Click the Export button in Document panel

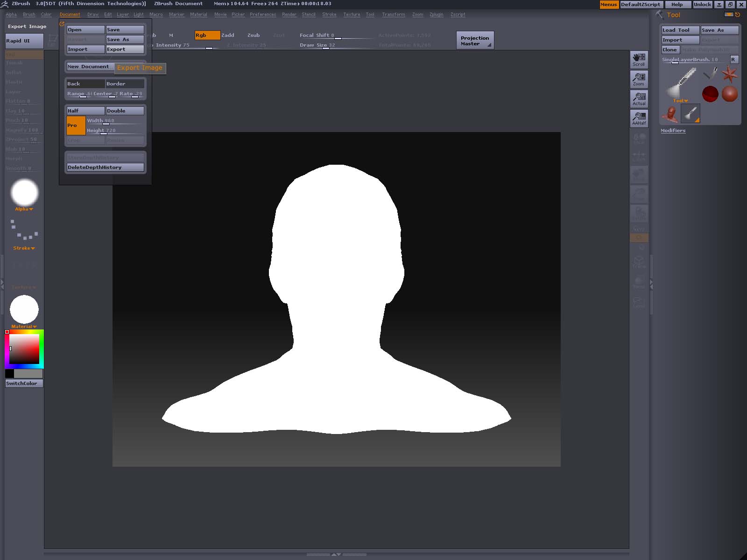(125, 49)
